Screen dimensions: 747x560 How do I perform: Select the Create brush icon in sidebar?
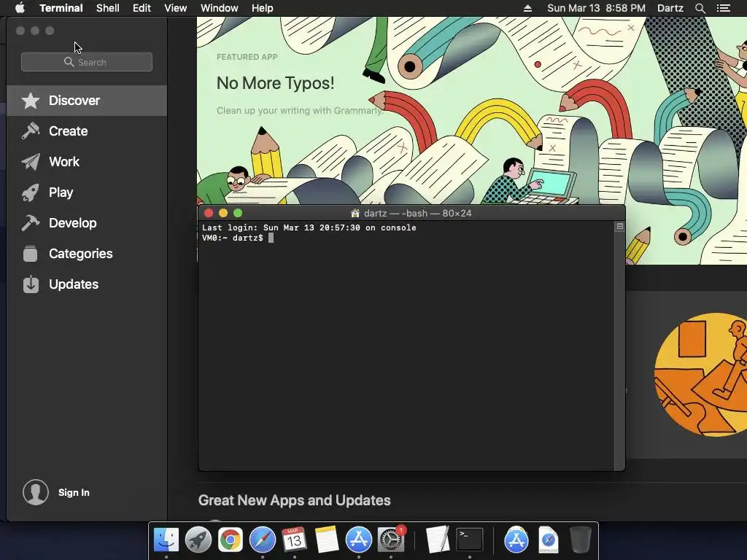[31, 131]
